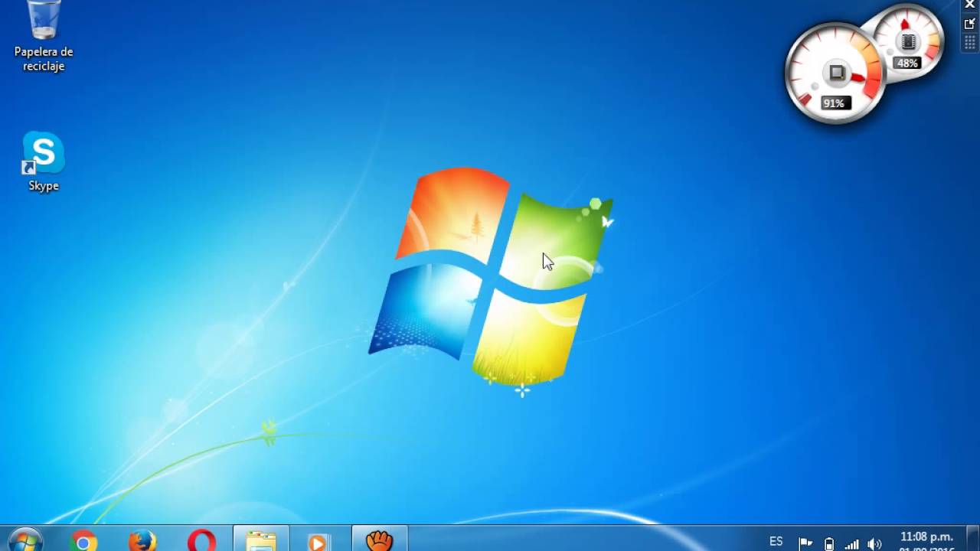980x551 pixels.
Task: Open the wireless network signal icon
Action: (852, 544)
